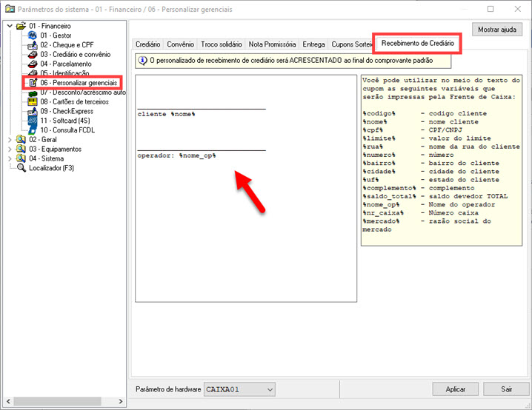Click the window title bar app icon
The width and height of the screenshot is (532, 410).
tap(10, 9)
